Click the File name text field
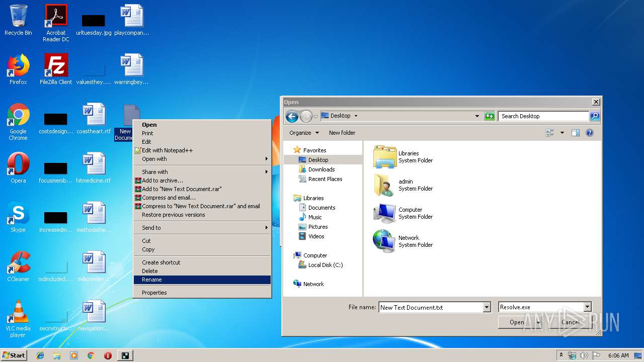 (x=431, y=307)
